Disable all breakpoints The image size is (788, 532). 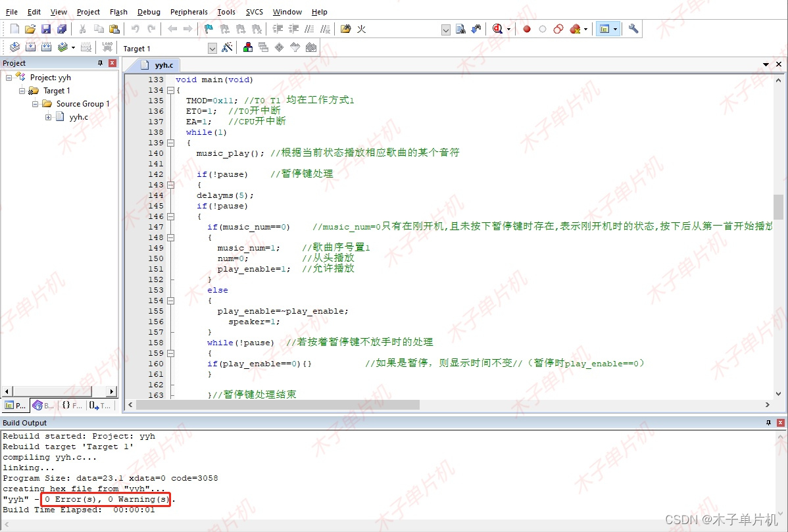point(558,29)
